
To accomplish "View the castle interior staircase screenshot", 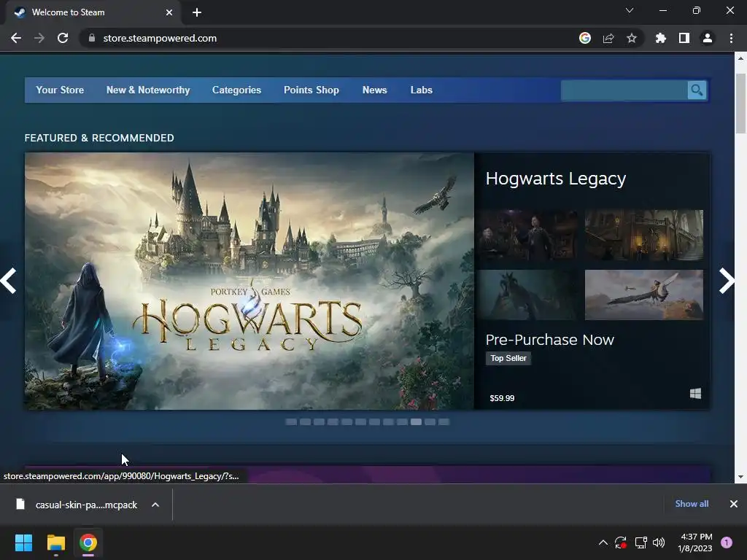I will [x=643, y=235].
